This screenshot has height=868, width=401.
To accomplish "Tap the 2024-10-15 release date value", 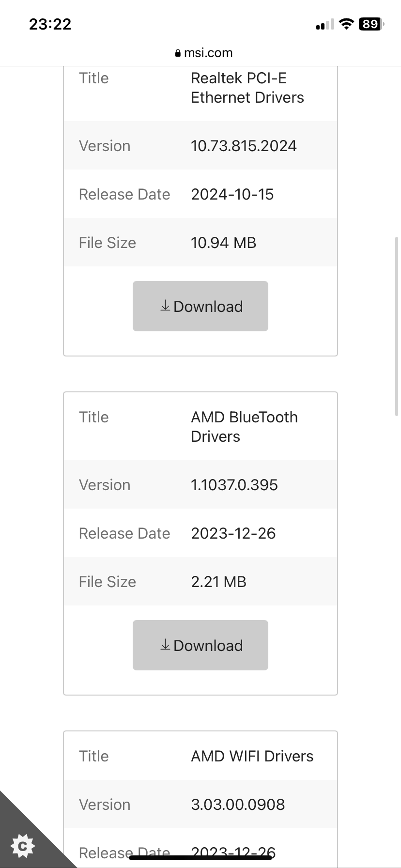I will point(232,194).
